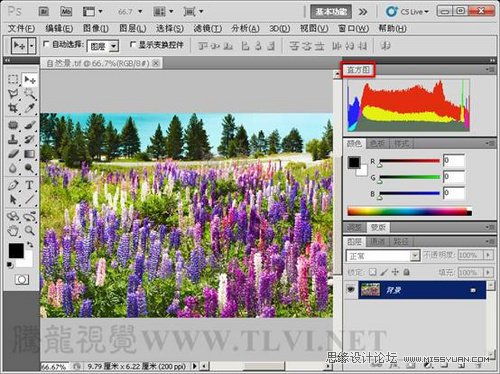
Task: Switch to the 通道 tab
Action: [377, 241]
